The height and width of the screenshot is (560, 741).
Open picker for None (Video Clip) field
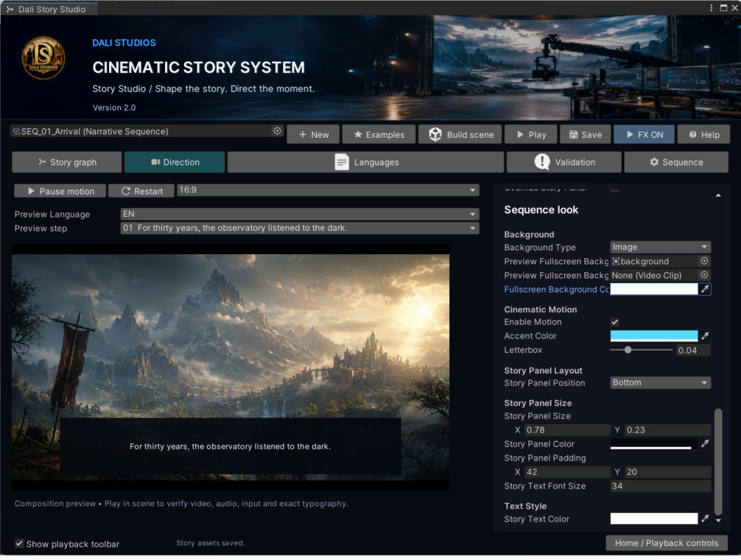[704, 275]
